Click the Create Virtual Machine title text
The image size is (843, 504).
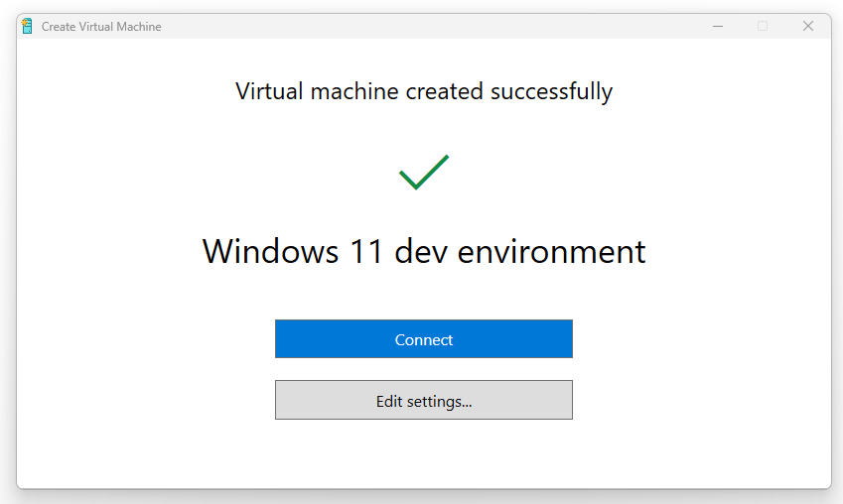(101, 27)
